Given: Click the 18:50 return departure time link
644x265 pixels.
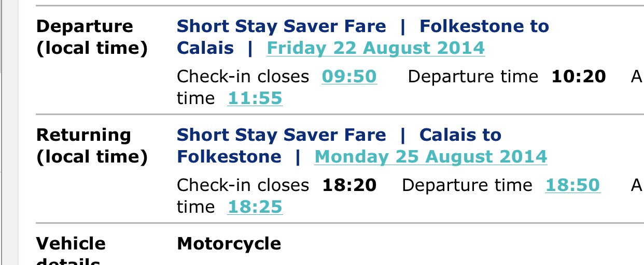Looking at the screenshot, I should pos(572,185).
